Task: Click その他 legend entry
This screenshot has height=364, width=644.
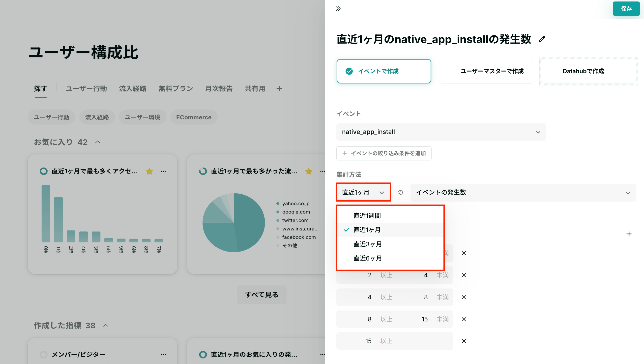Action: click(x=287, y=245)
